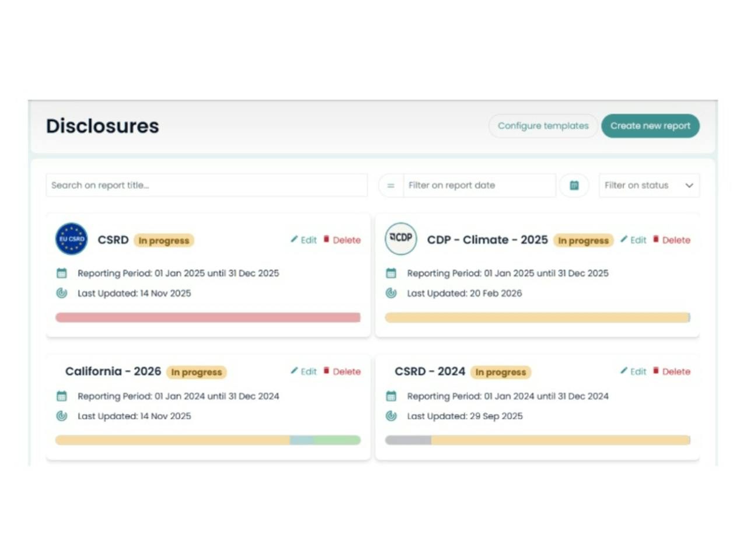Open the California - 2026 report title
This screenshot has width=747, height=560.
coord(113,372)
